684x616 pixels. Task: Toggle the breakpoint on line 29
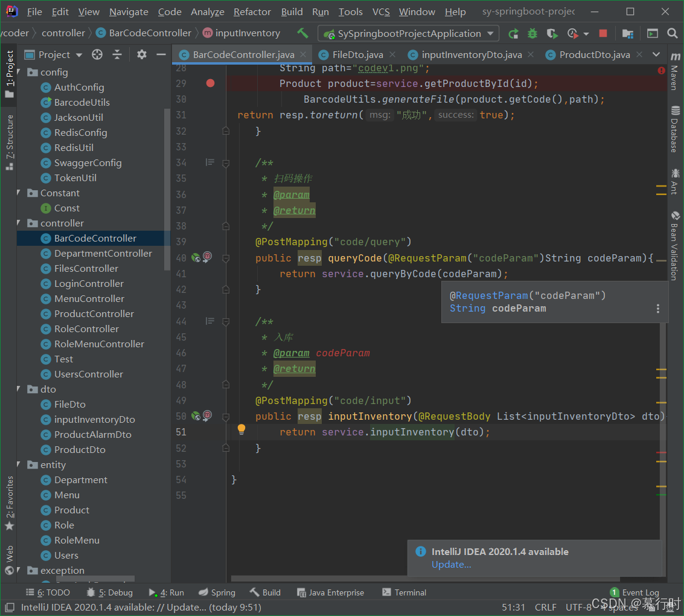tap(210, 83)
